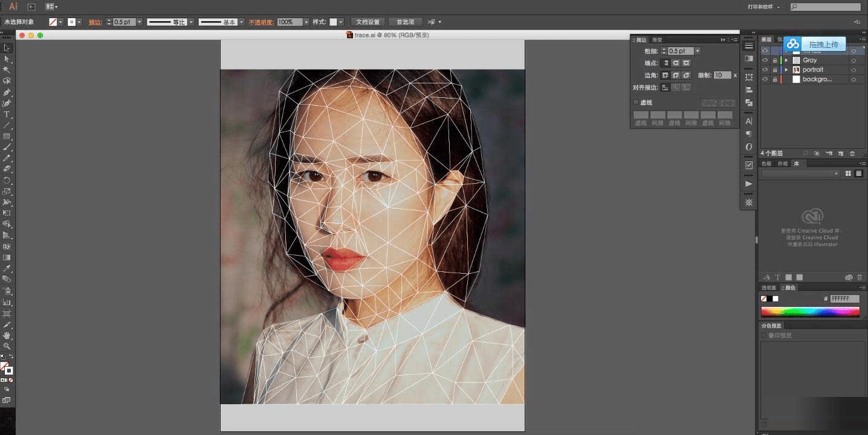This screenshot has width=868, height=435.
Task: Open the opacity (不透明度) flyout arrow
Action: point(306,22)
